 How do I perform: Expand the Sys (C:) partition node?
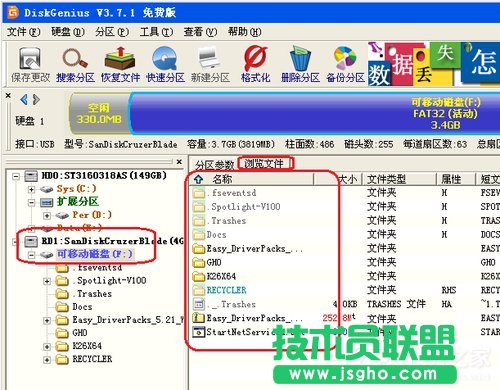click(31, 189)
